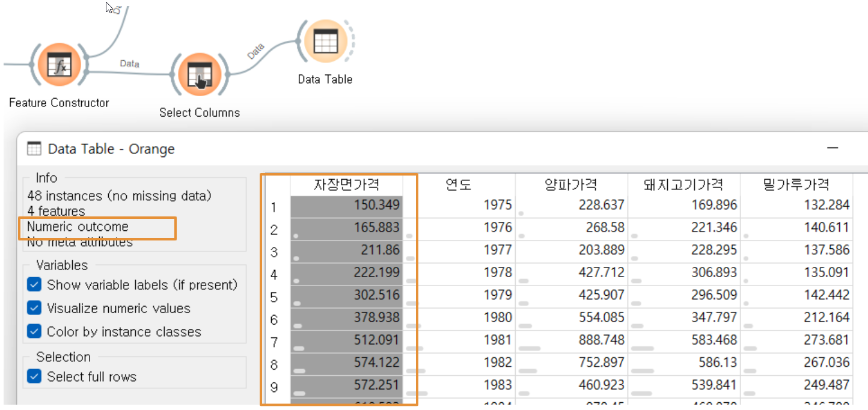Click the 돼지고기가격 column header
Screen dimensions: 868x410
[683, 185]
